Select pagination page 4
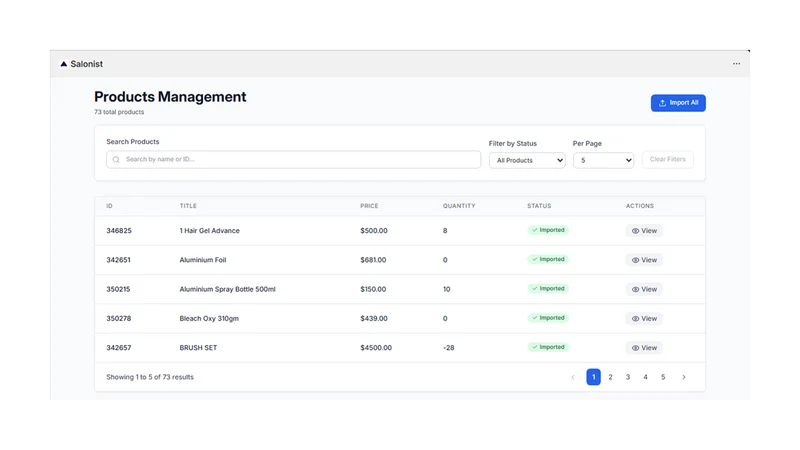 (x=645, y=377)
